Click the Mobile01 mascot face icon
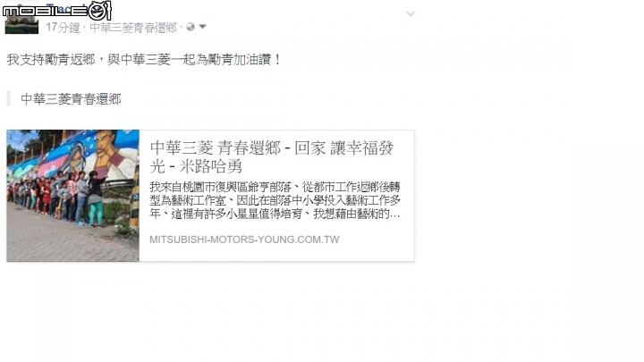 click(x=100, y=11)
